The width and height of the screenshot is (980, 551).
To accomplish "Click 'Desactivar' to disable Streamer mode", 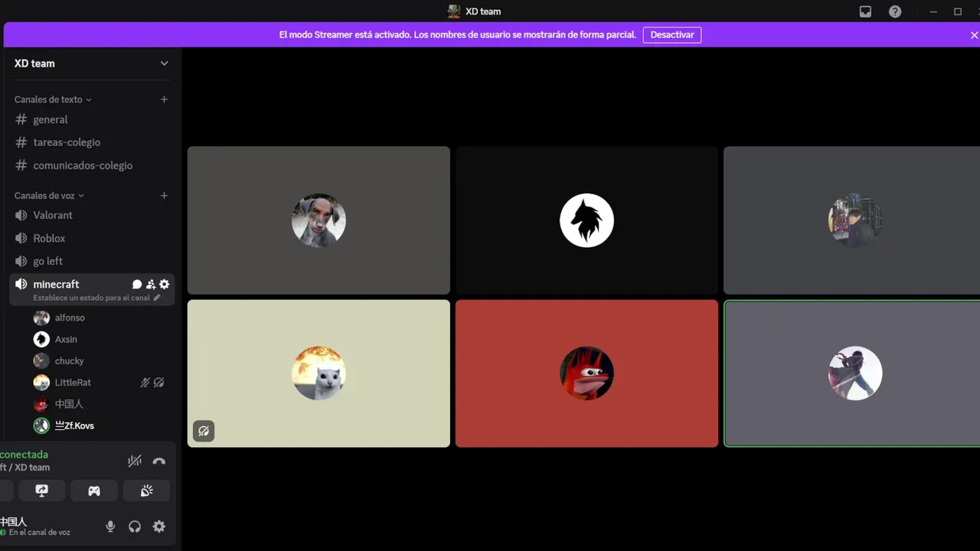I will 672,34.
